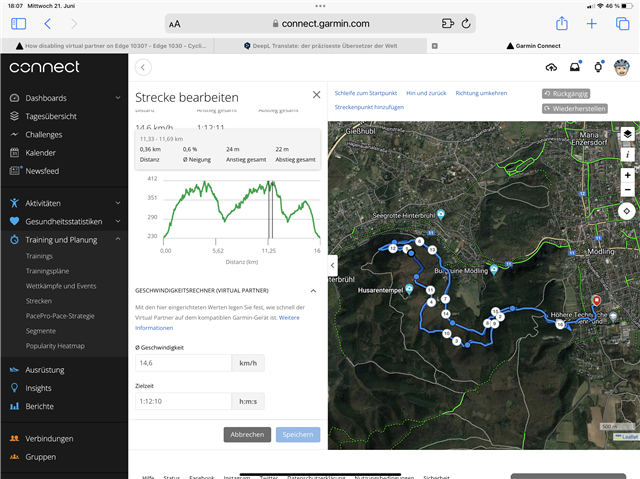The image size is (640, 479).
Task: Click the watch device sync icon
Action: pos(598,67)
